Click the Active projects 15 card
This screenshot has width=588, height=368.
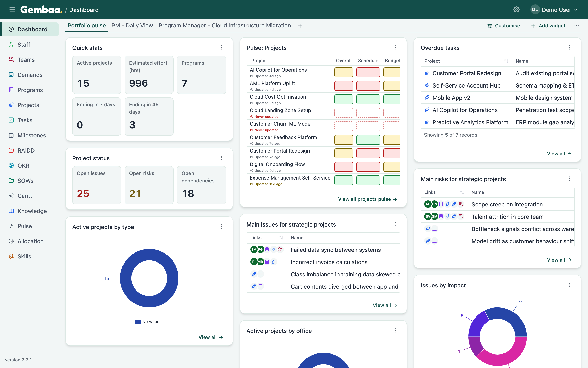pos(97,75)
